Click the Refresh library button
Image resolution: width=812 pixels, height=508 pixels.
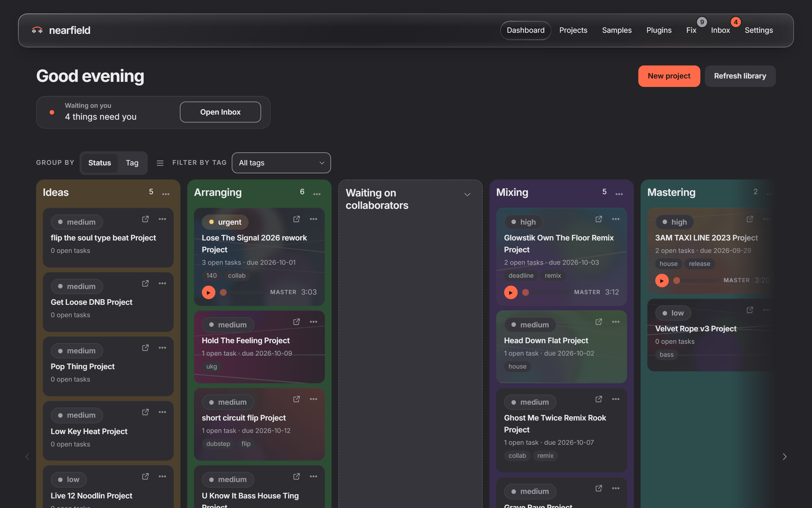point(740,76)
